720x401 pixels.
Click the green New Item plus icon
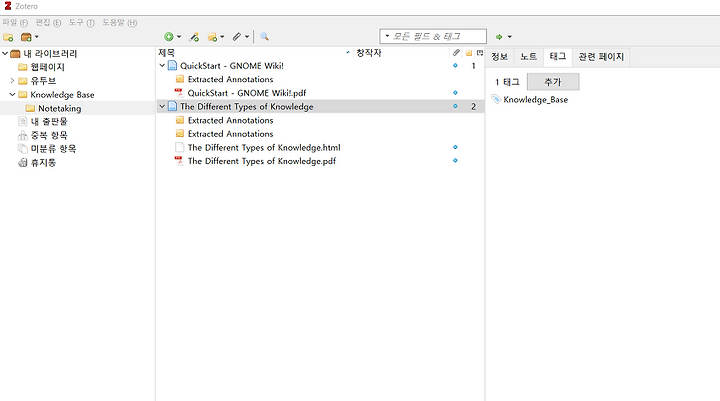pyautogui.click(x=169, y=37)
